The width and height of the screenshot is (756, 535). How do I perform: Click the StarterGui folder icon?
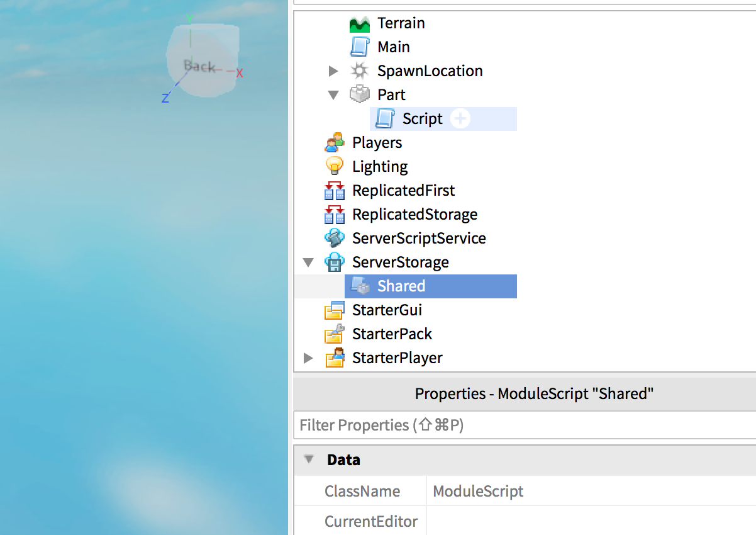[x=335, y=310]
